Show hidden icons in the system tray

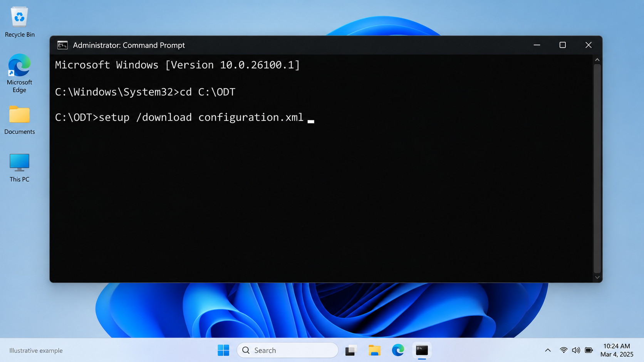pyautogui.click(x=548, y=350)
